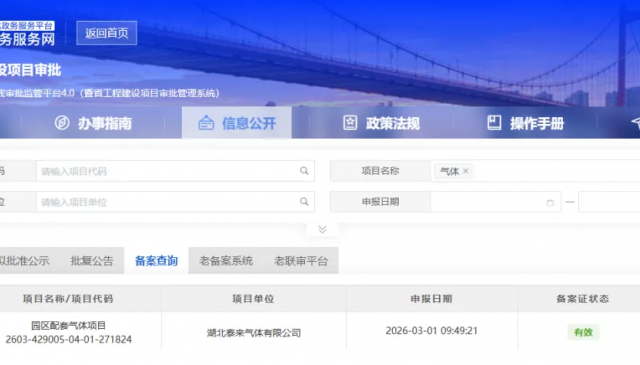
Task: Click the 项目名称/项目代码 column header
Action: [x=68, y=299]
